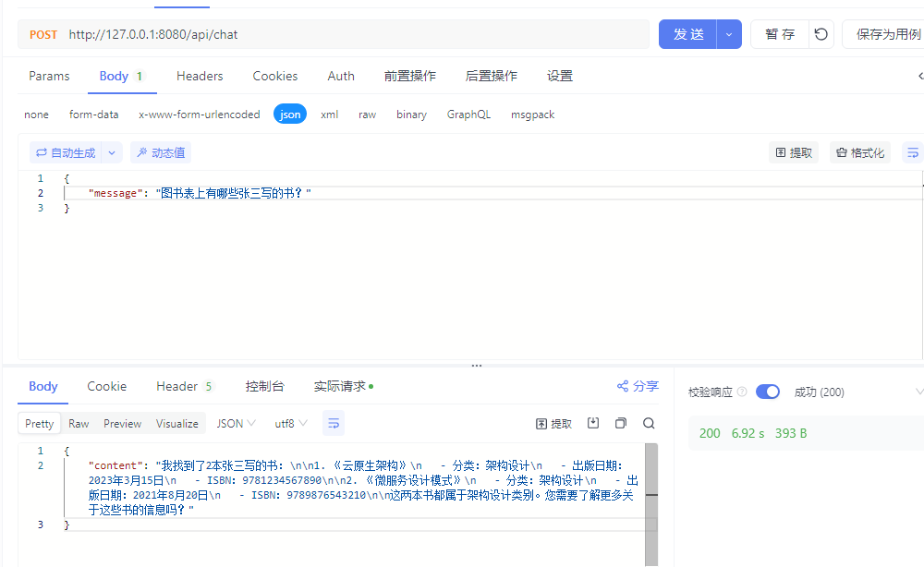This screenshot has height=567, width=924.
Task: Click the collapse arrow at right edge of tabs
Action: pos(920,76)
